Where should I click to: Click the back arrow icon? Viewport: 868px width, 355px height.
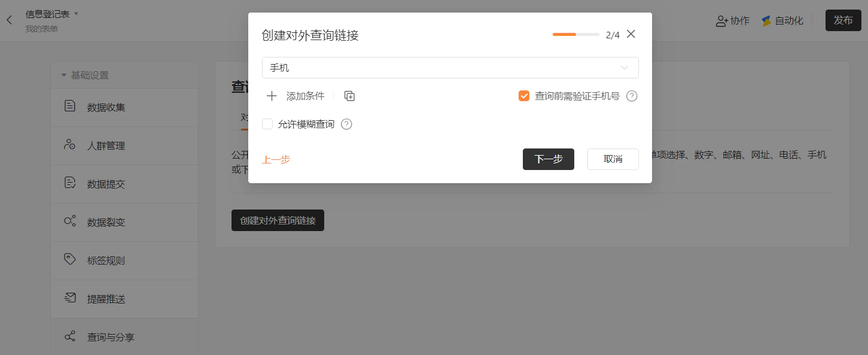[x=9, y=20]
